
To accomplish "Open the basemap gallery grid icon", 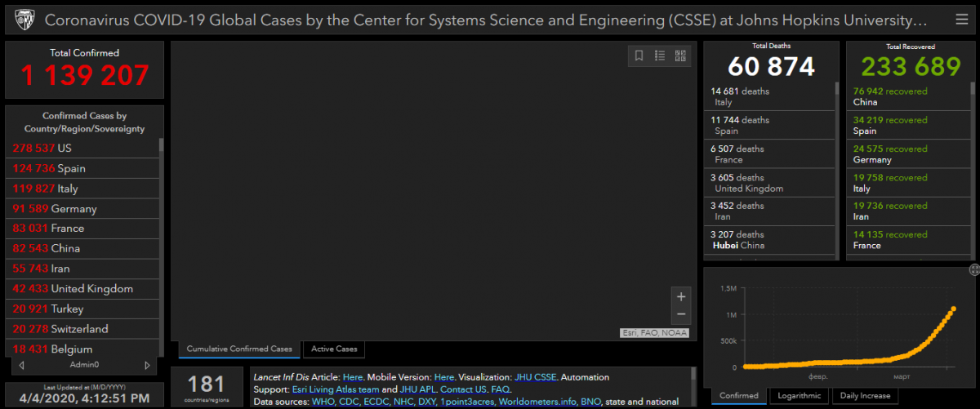I will point(680,56).
